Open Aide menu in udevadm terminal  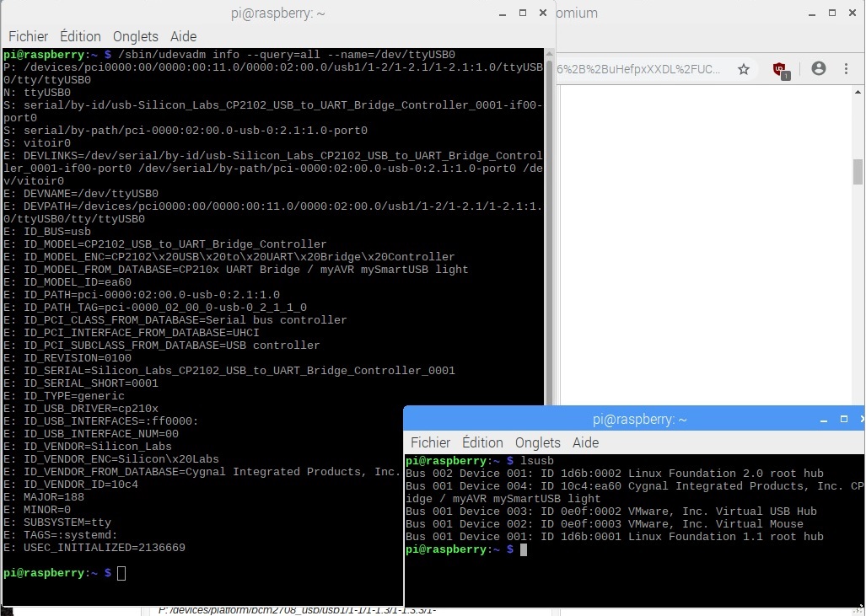[x=183, y=36]
